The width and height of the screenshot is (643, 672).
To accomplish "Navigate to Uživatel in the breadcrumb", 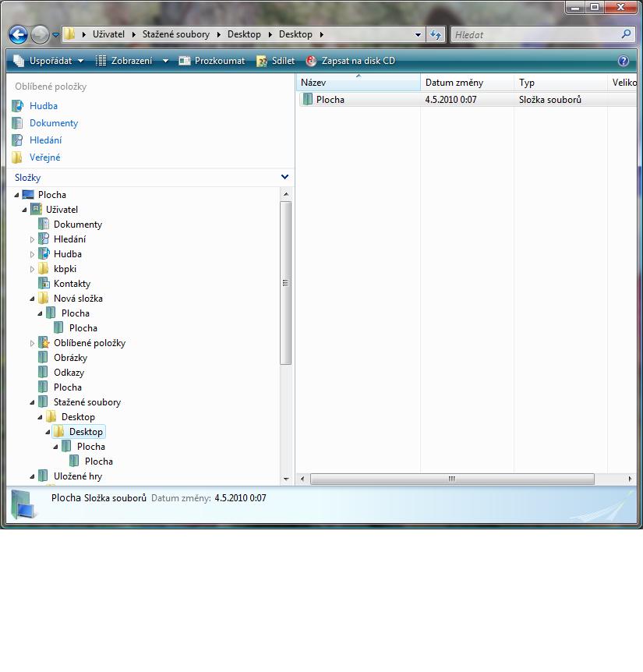I will coord(108,34).
